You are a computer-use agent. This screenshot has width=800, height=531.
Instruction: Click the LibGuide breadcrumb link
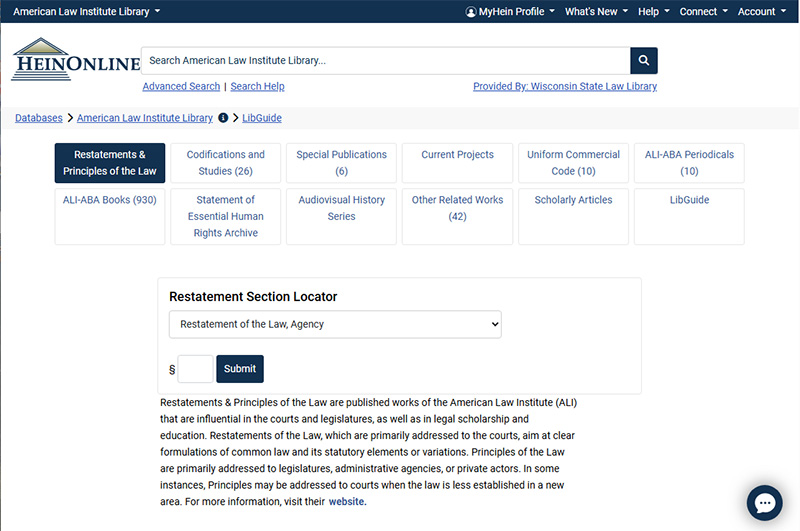(x=262, y=118)
